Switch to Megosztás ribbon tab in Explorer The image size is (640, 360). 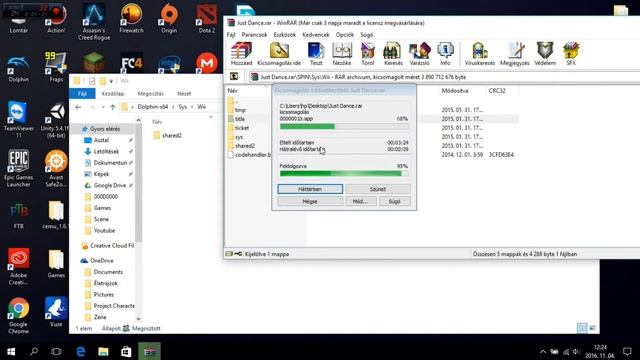tap(150, 93)
